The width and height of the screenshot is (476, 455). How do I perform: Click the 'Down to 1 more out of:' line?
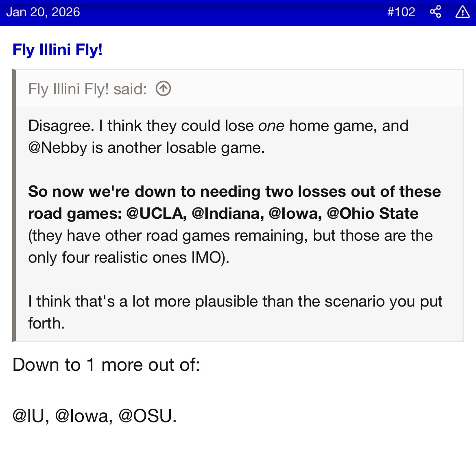[x=106, y=365]
